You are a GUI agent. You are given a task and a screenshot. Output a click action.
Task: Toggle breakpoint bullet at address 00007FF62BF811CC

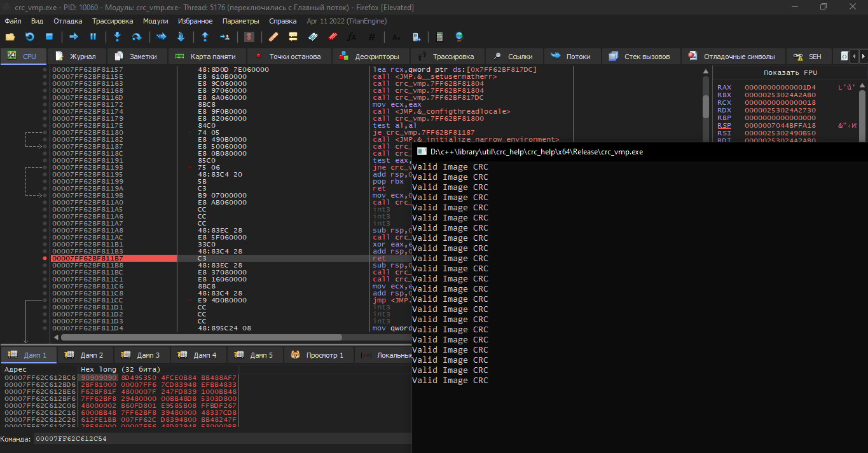pos(45,301)
